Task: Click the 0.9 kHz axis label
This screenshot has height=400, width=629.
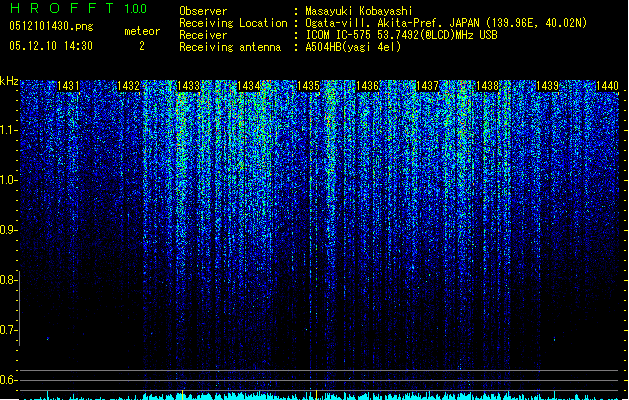Action: 7,230
